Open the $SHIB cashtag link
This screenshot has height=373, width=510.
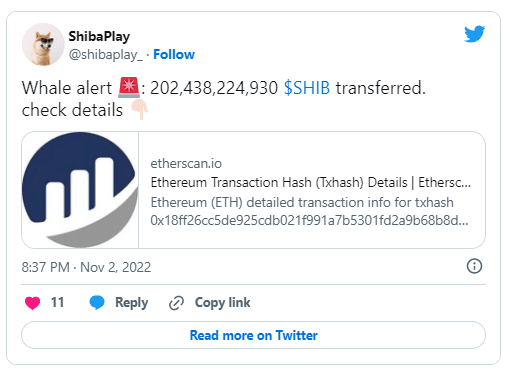tap(307, 88)
